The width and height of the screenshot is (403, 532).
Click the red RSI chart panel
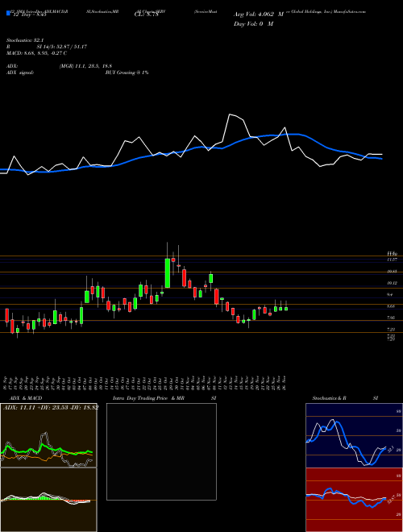(354, 500)
